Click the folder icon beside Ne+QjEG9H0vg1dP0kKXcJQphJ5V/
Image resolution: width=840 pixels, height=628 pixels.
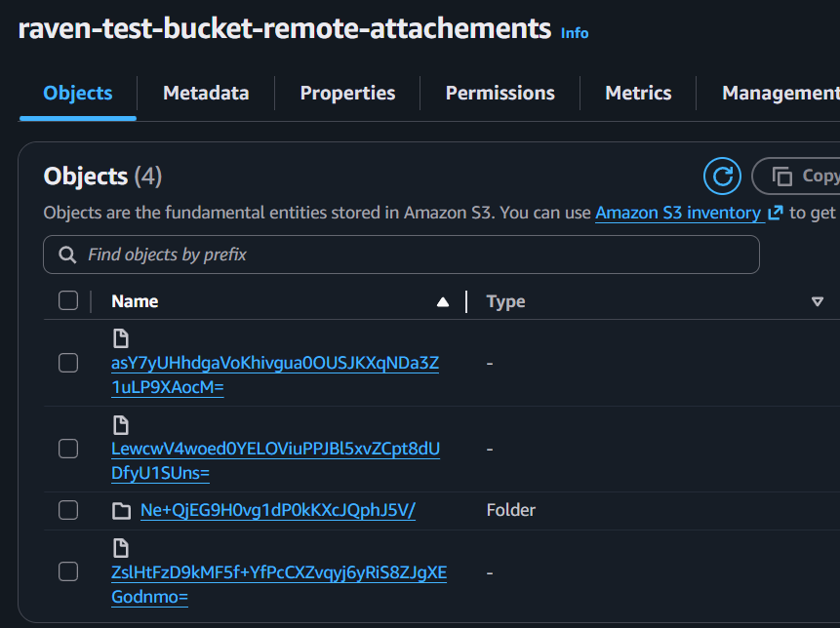click(x=121, y=511)
